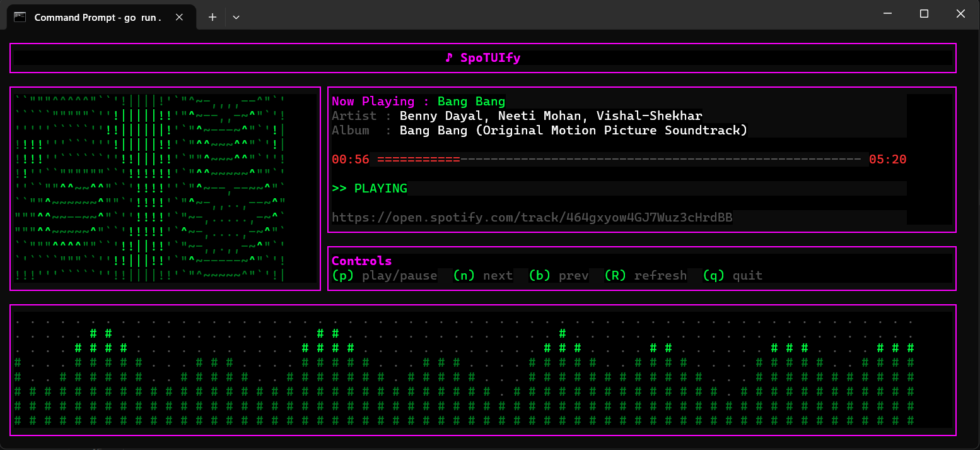The image size is (980, 450).
Task: Select the Command Prompt - go run . tab
Action: (x=101, y=17)
